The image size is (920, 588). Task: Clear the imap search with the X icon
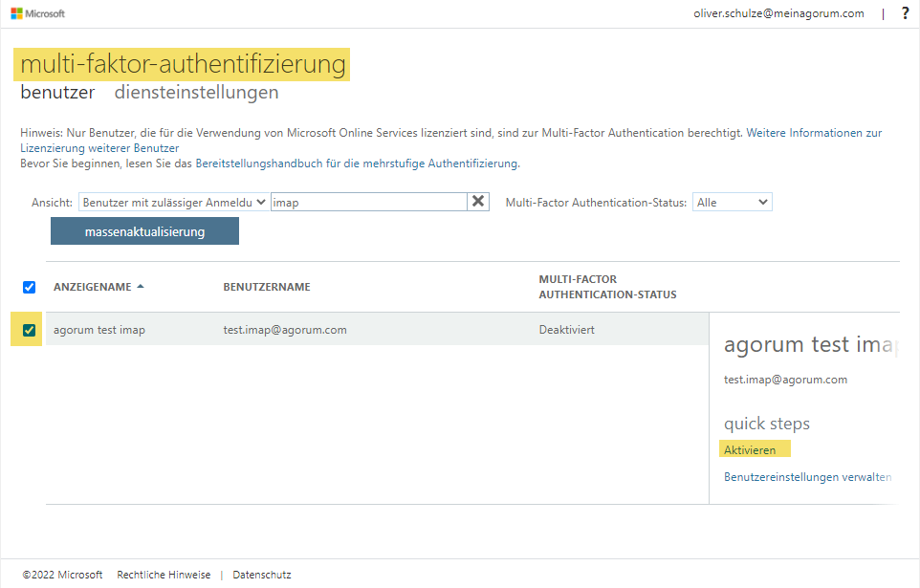[x=478, y=202]
